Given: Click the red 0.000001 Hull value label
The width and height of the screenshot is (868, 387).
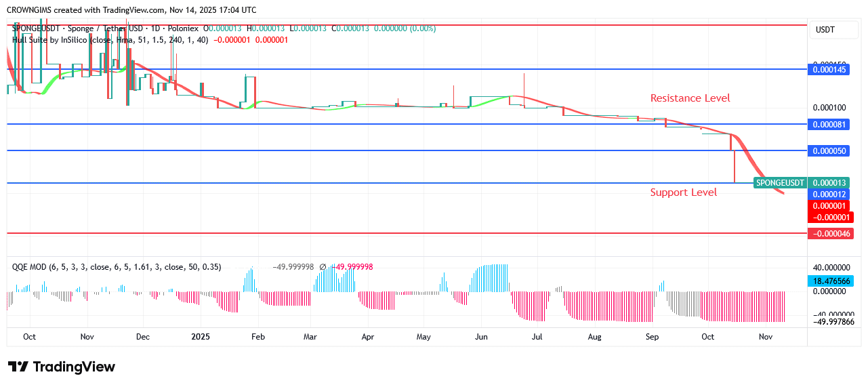Looking at the screenshot, I should (830, 205).
